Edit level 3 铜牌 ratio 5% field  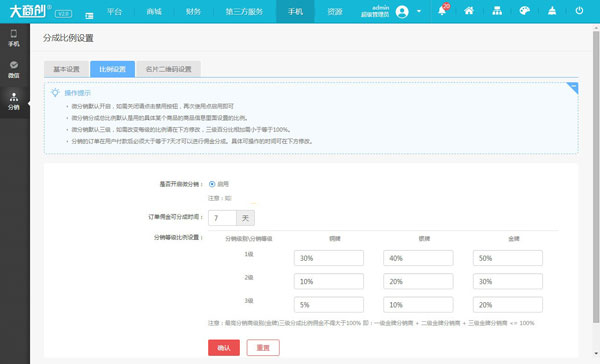pyautogui.click(x=329, y=305)
